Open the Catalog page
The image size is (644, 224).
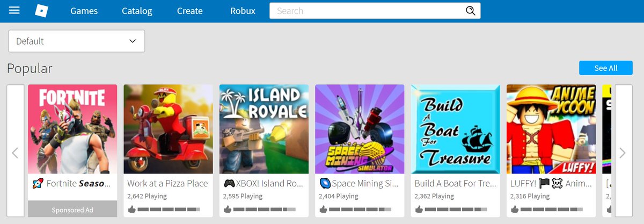[137, 11]
